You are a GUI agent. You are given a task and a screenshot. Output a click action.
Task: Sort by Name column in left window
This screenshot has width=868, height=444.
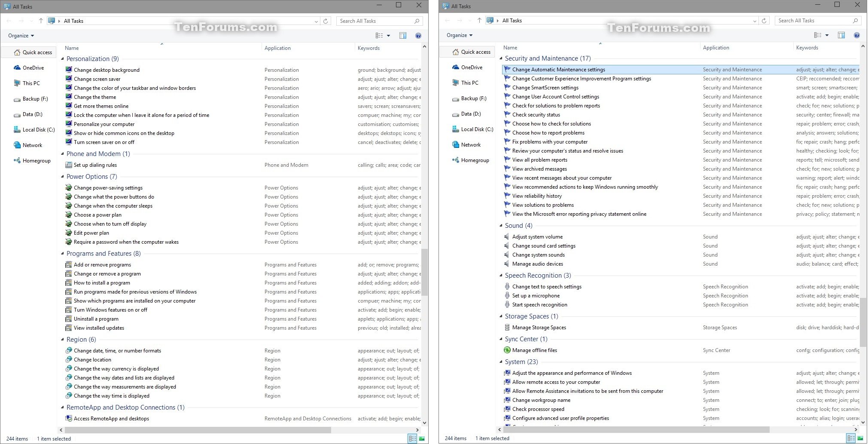click(x=72, y=48)
